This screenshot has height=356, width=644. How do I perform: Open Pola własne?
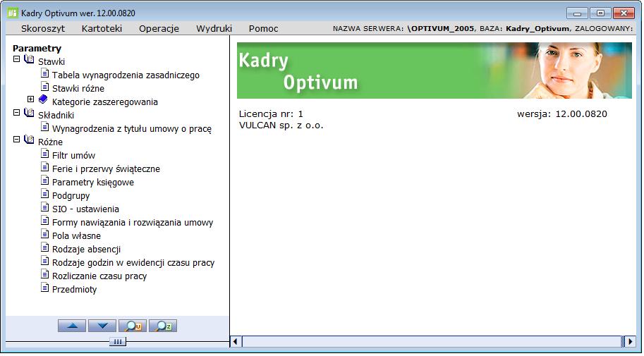[76, 235]
